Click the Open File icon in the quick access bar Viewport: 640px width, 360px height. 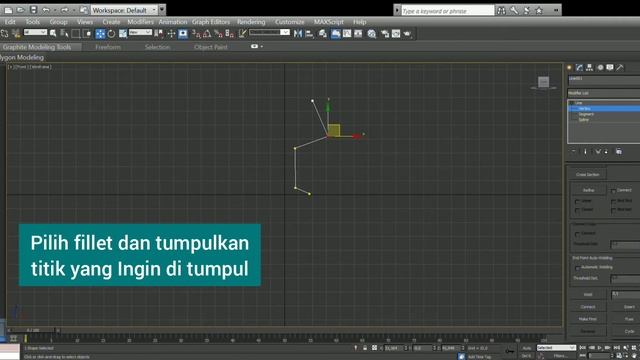click(21, 10)
